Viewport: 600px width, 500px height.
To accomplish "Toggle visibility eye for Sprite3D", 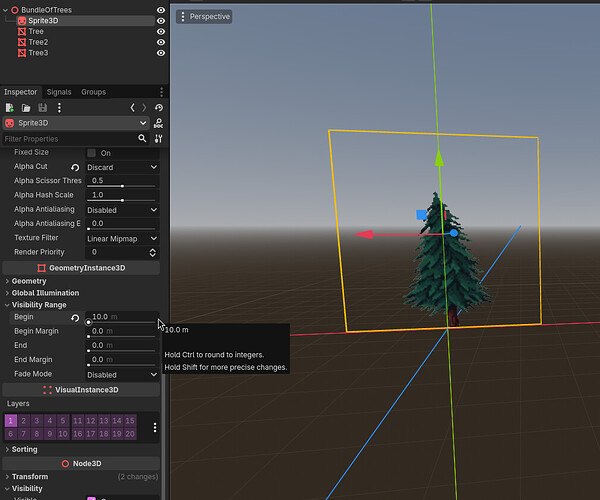I will [x=161, y=21].
